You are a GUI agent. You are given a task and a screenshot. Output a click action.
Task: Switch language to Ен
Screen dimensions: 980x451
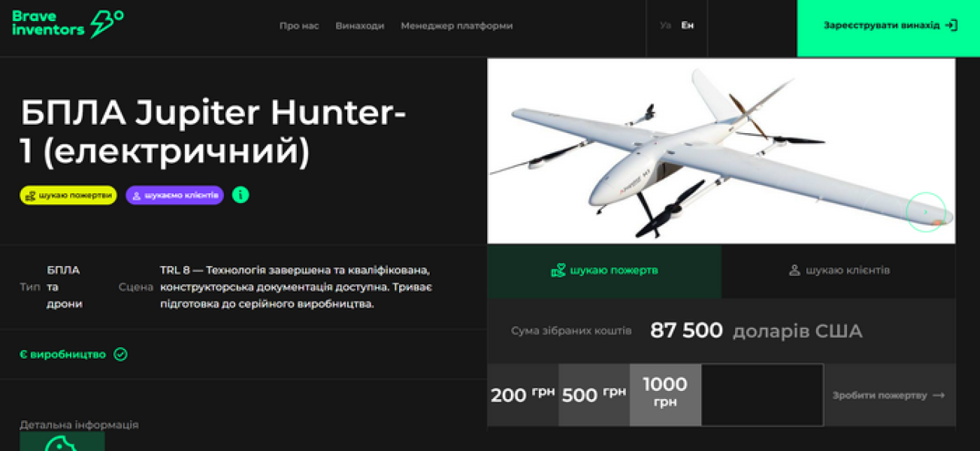688,26
